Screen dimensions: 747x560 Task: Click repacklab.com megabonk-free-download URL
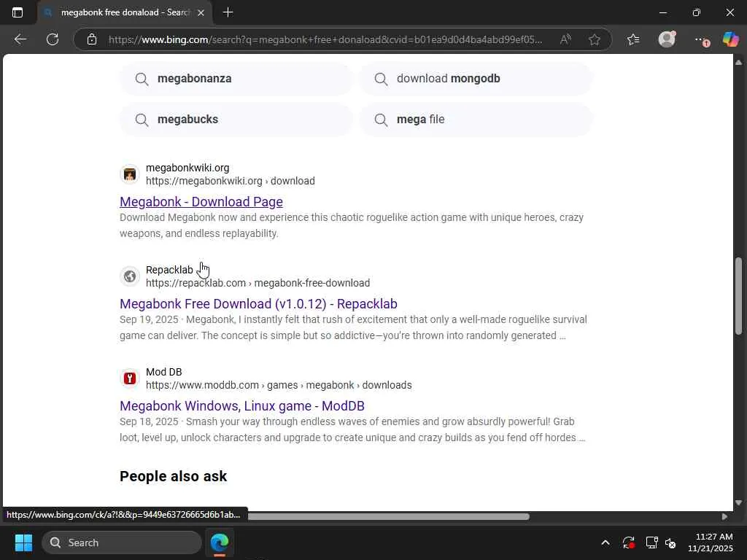tap(258, 283)
